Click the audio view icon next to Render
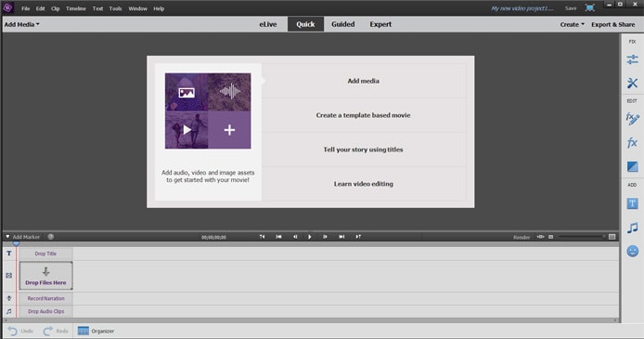644x339 pixels. [x=540, y=237]
